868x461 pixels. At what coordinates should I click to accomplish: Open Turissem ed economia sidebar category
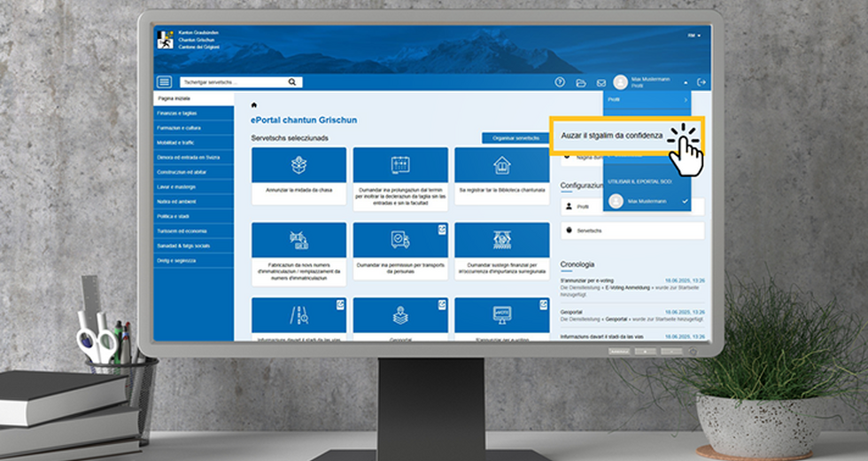tap(193, 231)
